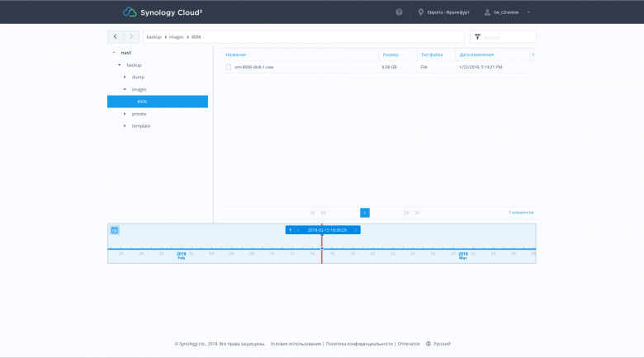Go to previous page of file list
The image size is (644, 358).
click(x=324, y=213)
